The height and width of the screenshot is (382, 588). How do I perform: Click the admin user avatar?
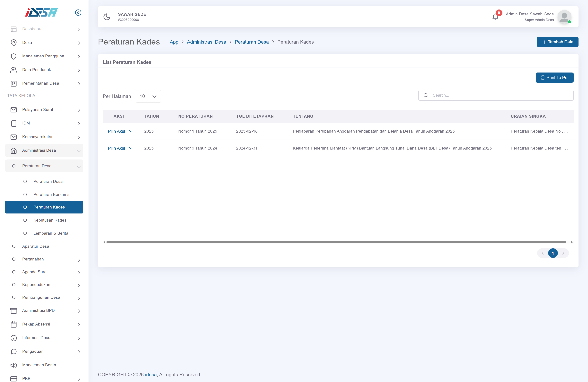tap(564, 17)
